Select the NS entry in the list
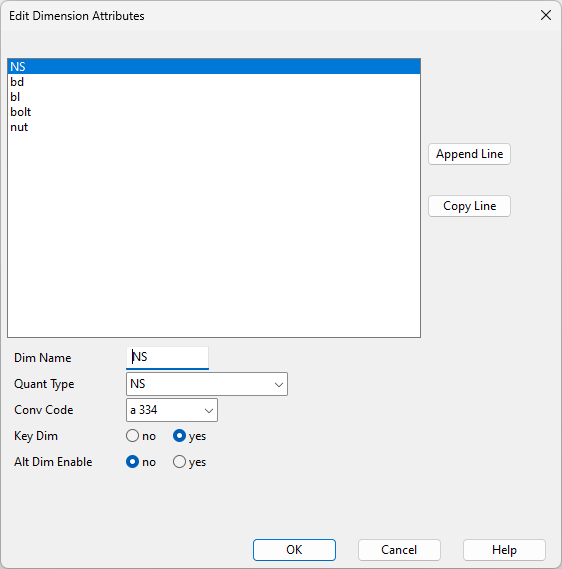 [214, 66]
